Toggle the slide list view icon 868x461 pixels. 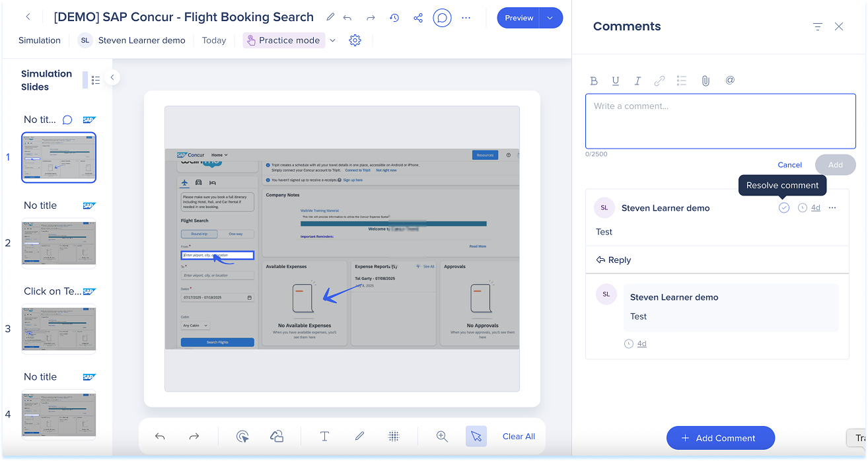coord(96,80)
